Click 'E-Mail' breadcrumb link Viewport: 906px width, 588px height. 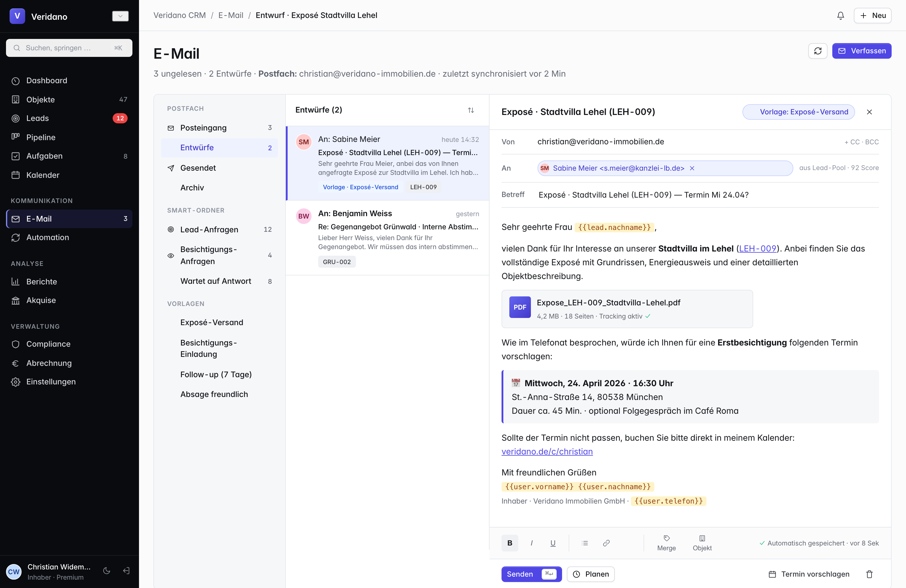point(231,15)
